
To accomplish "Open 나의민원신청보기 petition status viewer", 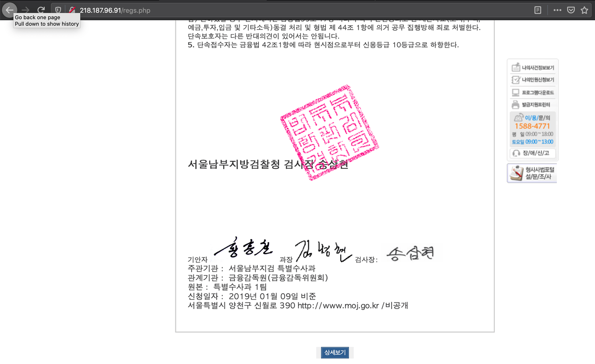I will coord(532,79).
